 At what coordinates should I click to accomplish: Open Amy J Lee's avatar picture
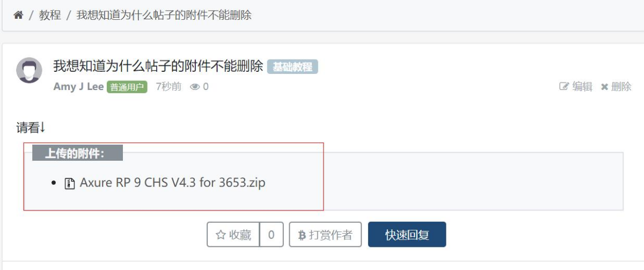(x=29, y=70)
